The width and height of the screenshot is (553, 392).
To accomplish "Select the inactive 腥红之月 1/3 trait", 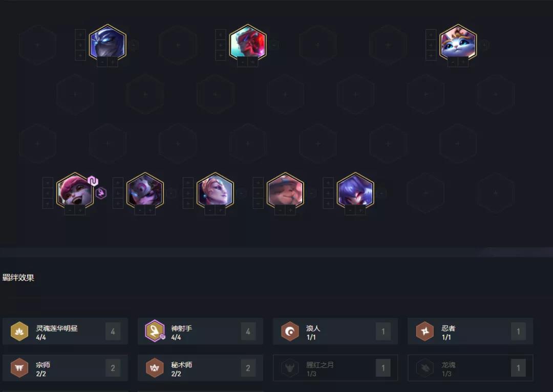I will point(335,368).
